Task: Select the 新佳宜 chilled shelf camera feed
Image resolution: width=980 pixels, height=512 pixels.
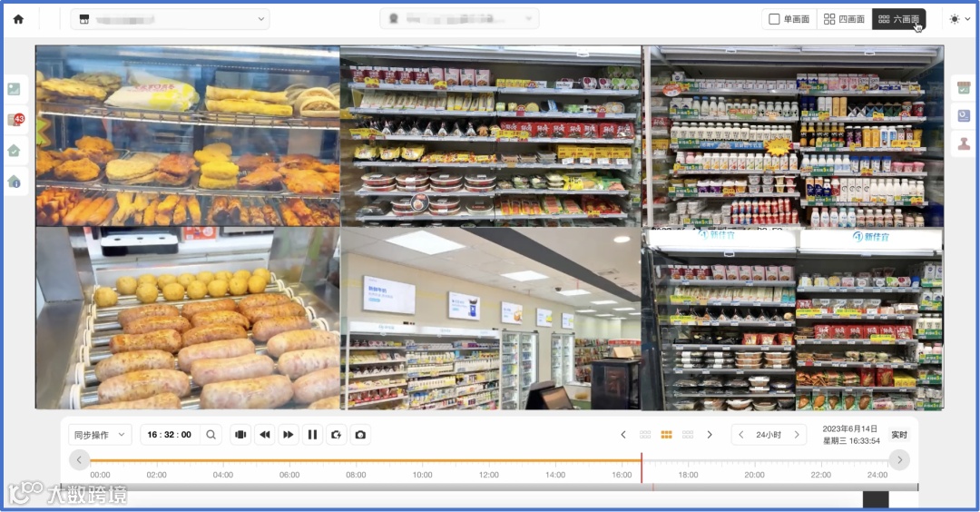Action: tap(793, 319)
